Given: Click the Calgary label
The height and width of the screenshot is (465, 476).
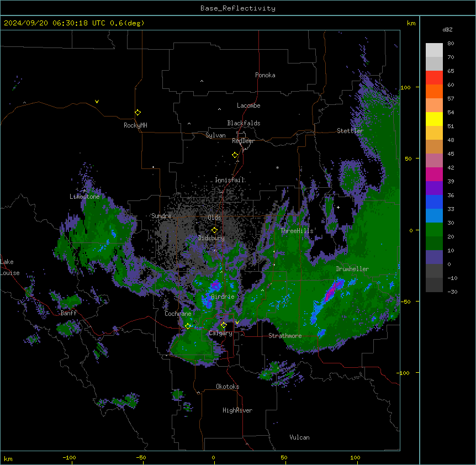Looking at the screenshot, I should [220, 333].
